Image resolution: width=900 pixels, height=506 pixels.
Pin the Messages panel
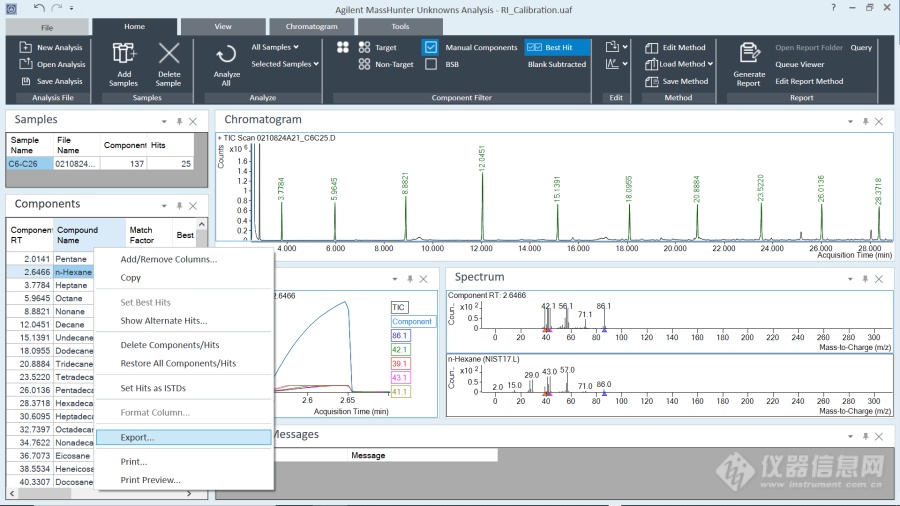click(865, 437)
